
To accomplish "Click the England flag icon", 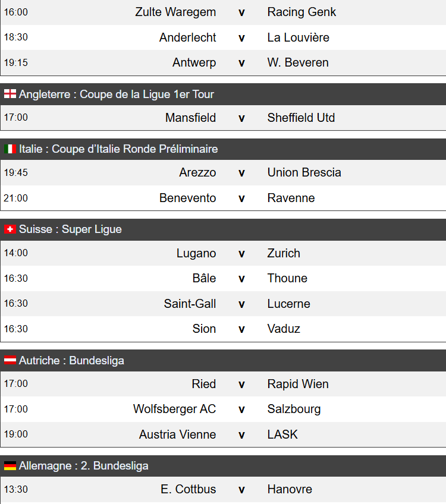I will [x=10, y=94].
